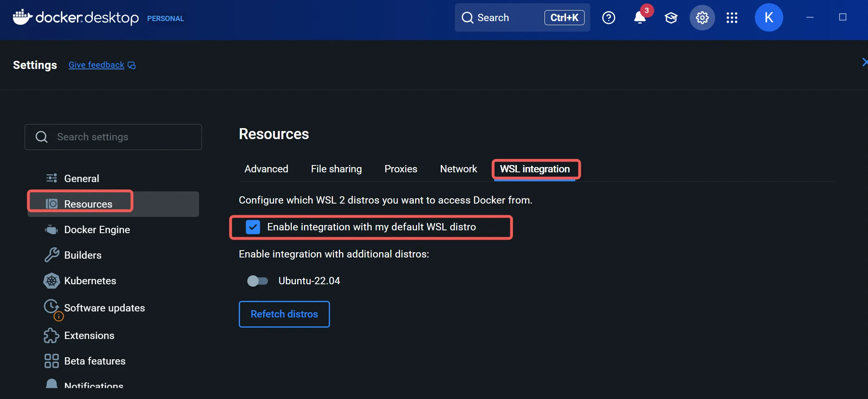This screenshot has height=399, width=868.
Task: Select the Proxies tab
Action: pyautogui.click(x=401, y=169)
